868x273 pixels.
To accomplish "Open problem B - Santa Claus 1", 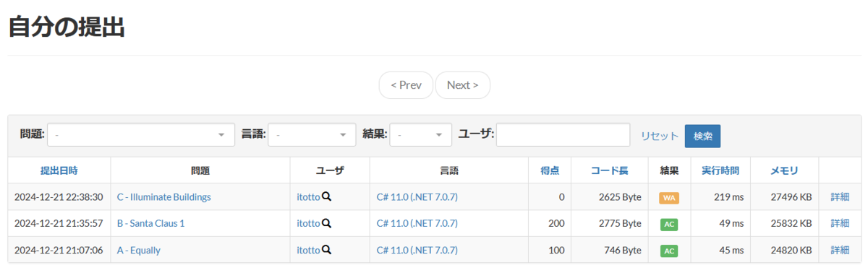I will [150, 223].
